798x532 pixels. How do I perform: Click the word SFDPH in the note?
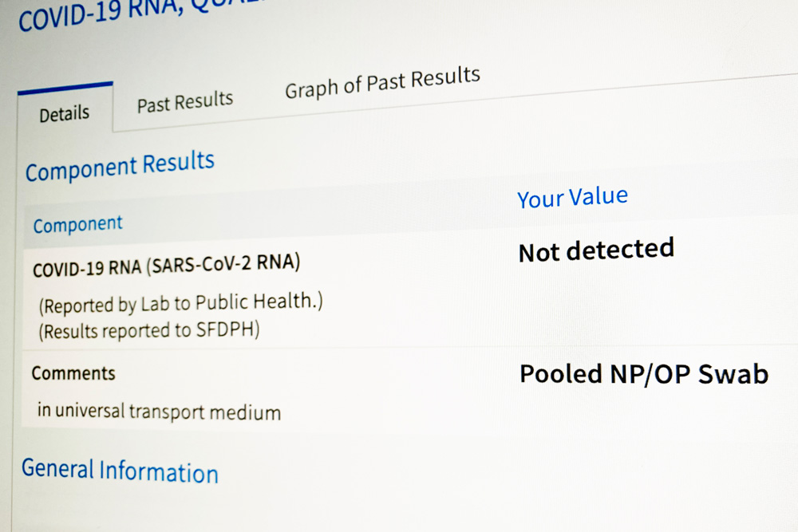(228, 329)
